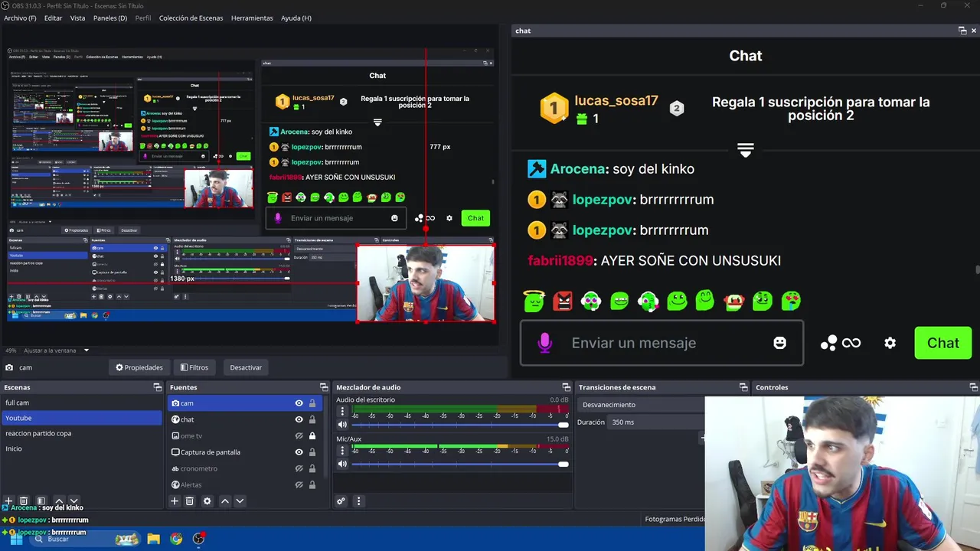The width and height of the screenshot is (980, 551).
Task: Open OBS from the Windows taskbar
Action: pyautogui.click(x=199, y=539)
